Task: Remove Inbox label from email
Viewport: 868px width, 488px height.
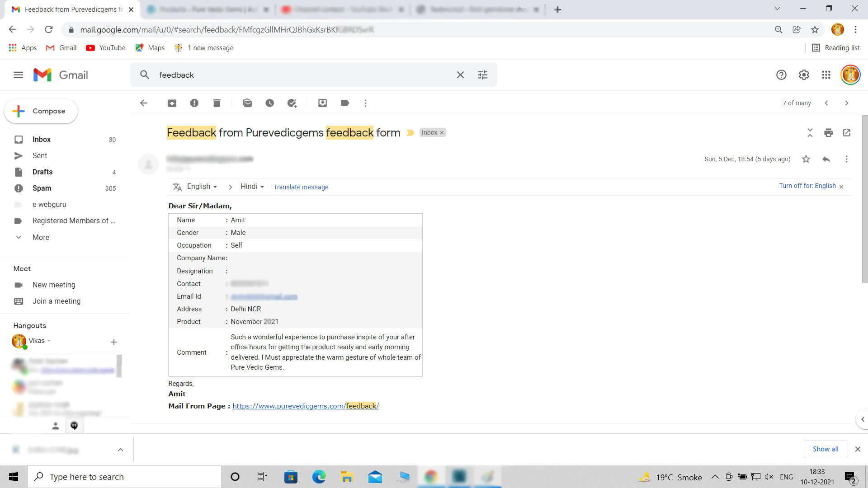Action: tap(442, 133)
